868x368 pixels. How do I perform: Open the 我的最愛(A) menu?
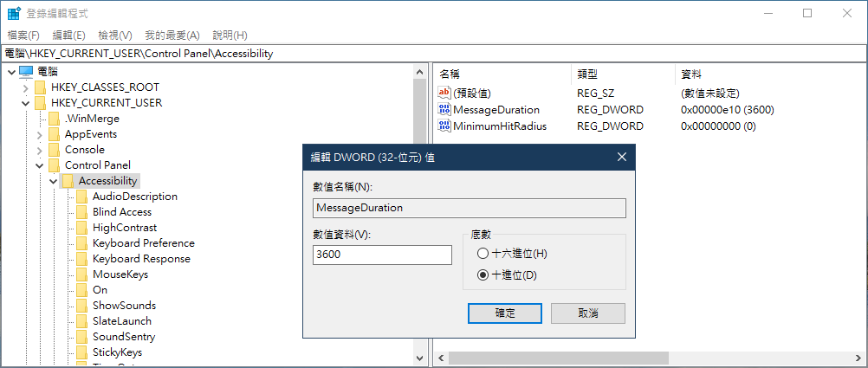click(172, 36)
